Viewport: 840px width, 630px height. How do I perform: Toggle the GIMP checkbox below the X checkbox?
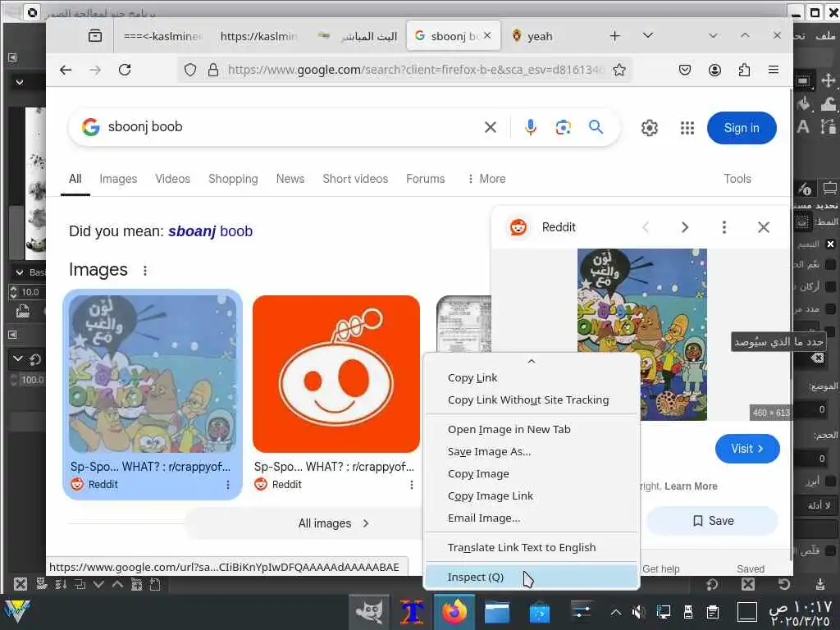[831, 265]
